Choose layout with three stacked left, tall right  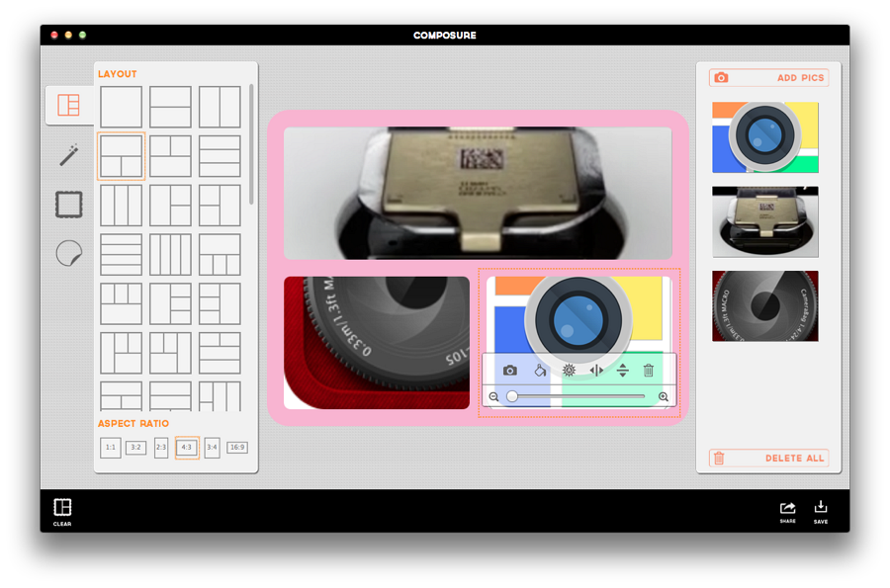[220, 304]
